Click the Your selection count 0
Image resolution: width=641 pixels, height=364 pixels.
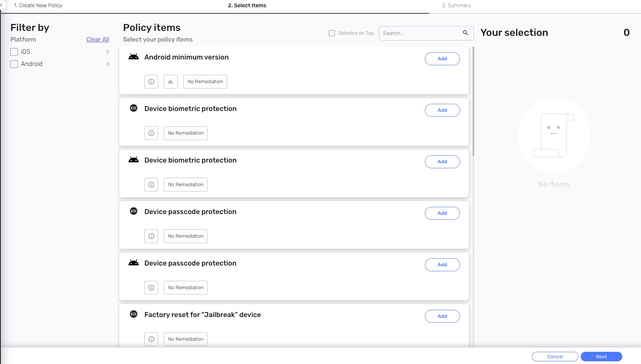pyautogui.click(x=626, y=32)
